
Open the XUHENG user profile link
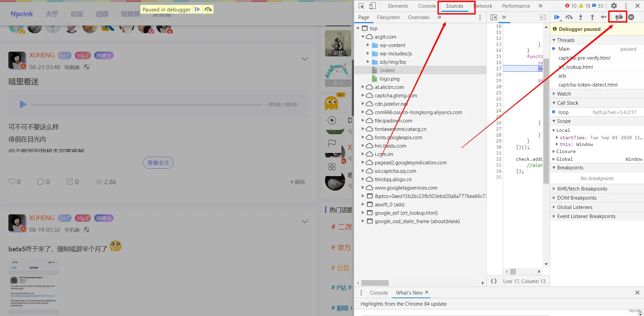click(42, 55)
